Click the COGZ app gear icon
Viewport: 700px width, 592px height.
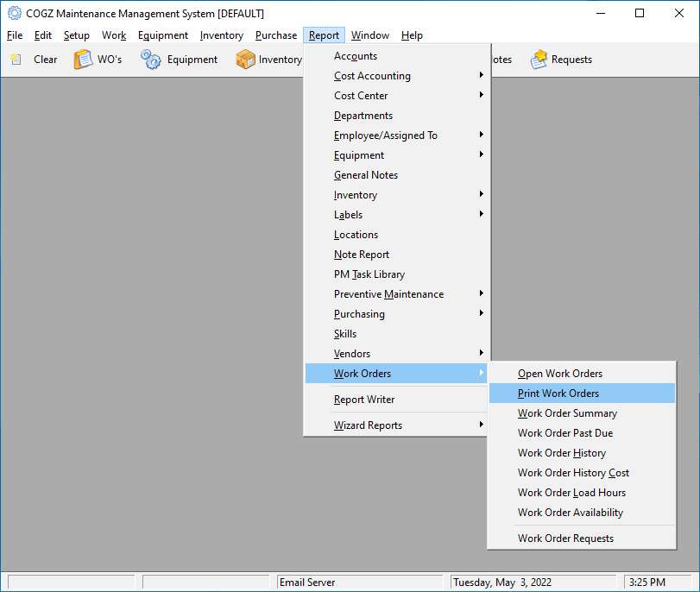[x=15, y=14]
